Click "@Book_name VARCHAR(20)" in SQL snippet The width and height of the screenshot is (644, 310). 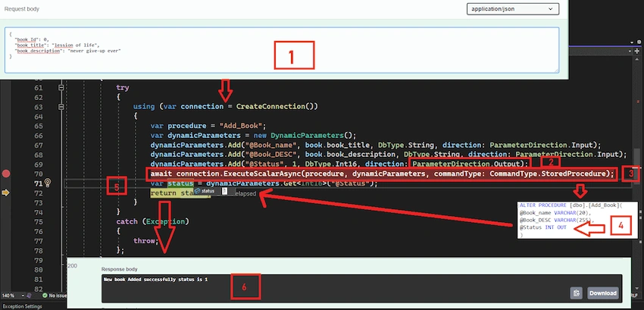(555, 212)
